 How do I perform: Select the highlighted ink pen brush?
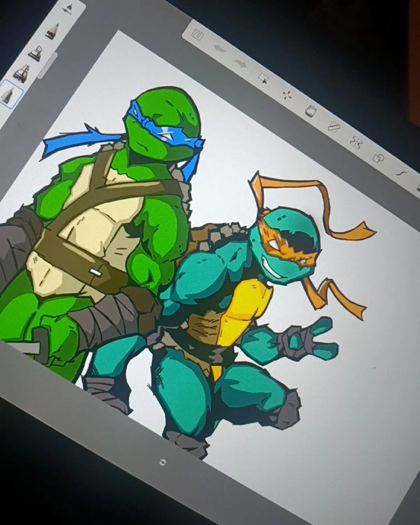point(9,94)
